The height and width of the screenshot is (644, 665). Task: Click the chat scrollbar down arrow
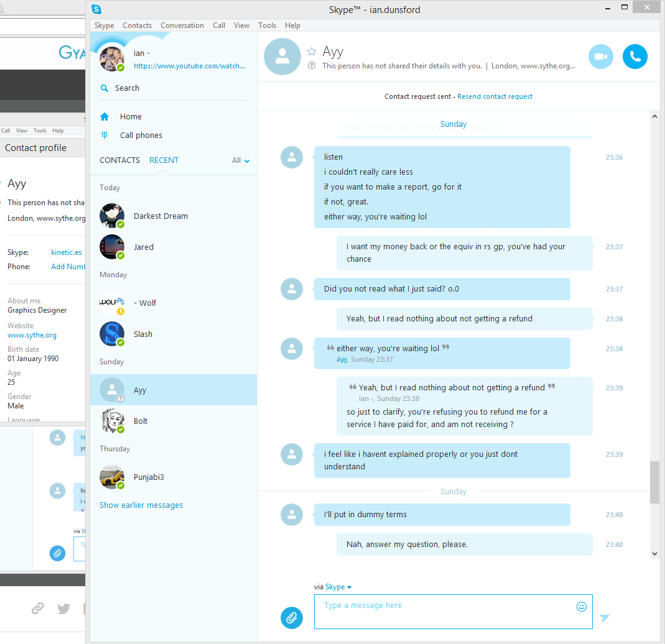[x=654, y=554]
